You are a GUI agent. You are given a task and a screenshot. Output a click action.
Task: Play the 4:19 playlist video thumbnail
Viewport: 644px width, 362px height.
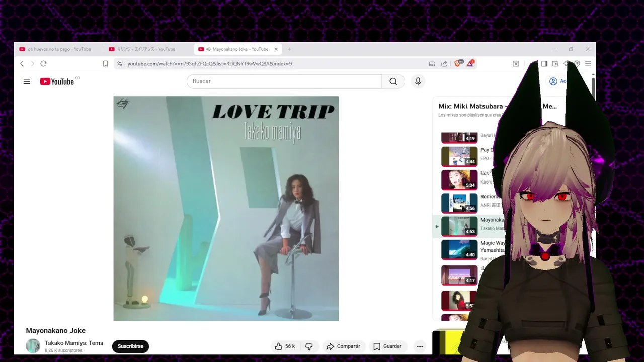click(459, 137)
